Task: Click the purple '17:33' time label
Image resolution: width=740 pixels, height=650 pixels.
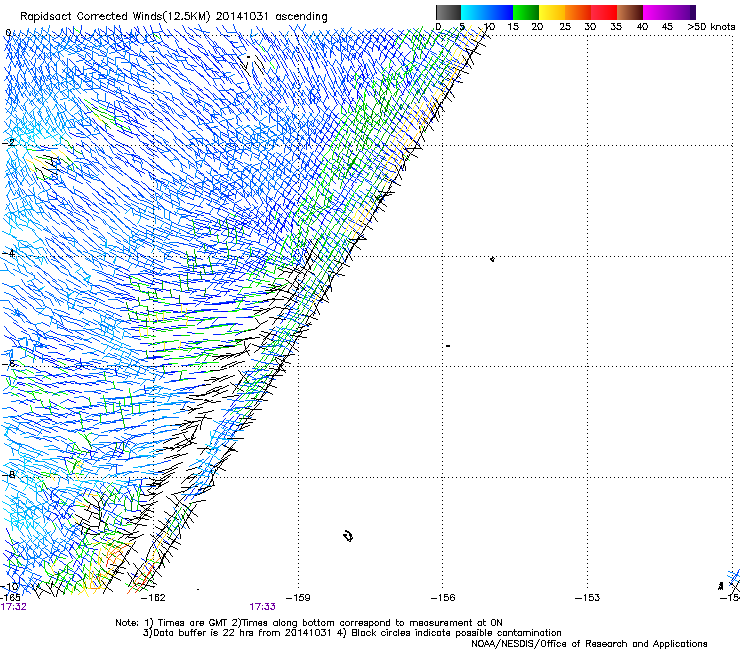Action: pyautogui.click(x=262, y=607)
